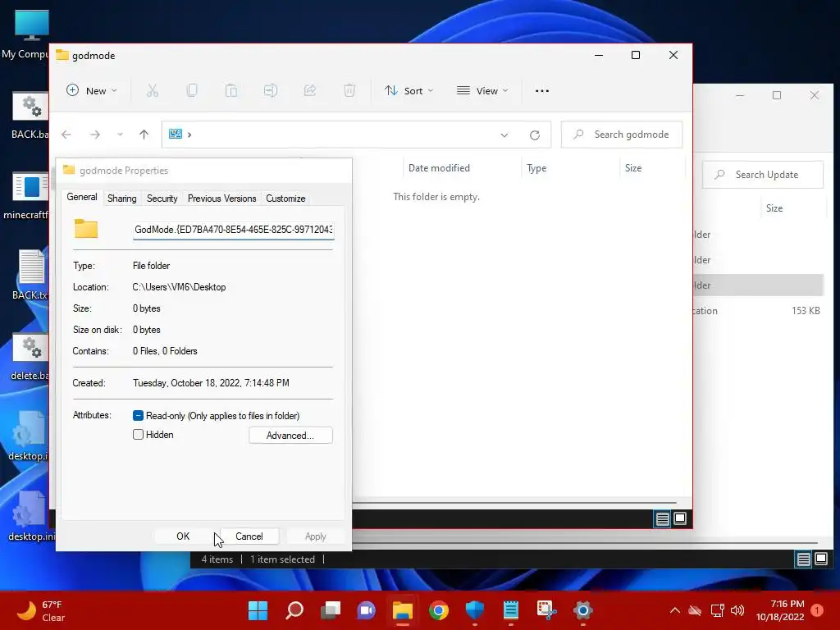
Task: Select the General tab
Action: 82,197
